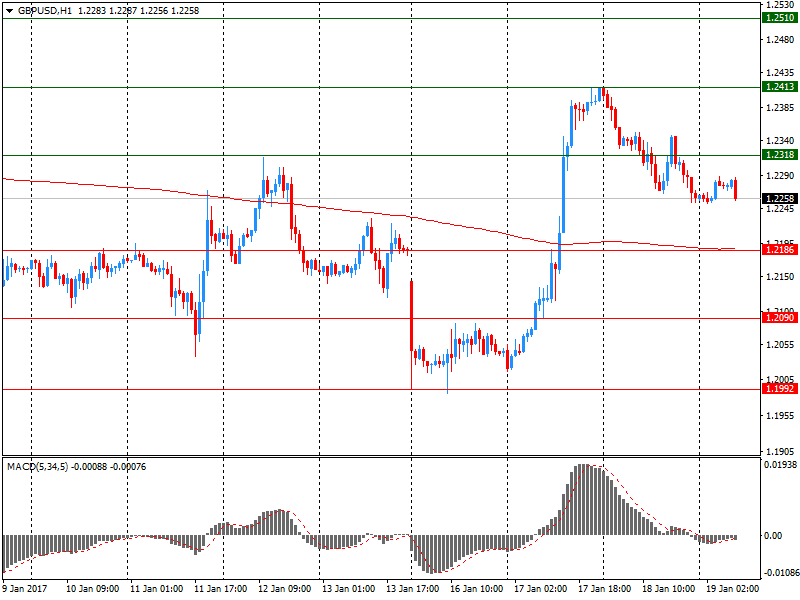The width and height of the screenshot is (800, 600).
Task: Select the 16 Jan 10:00 time label
Action: tap(477, 589)
